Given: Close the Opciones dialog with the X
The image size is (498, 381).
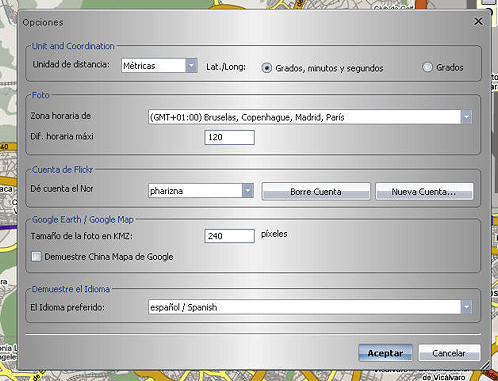Looking at the screenshot, I should (x=478, y=21).
